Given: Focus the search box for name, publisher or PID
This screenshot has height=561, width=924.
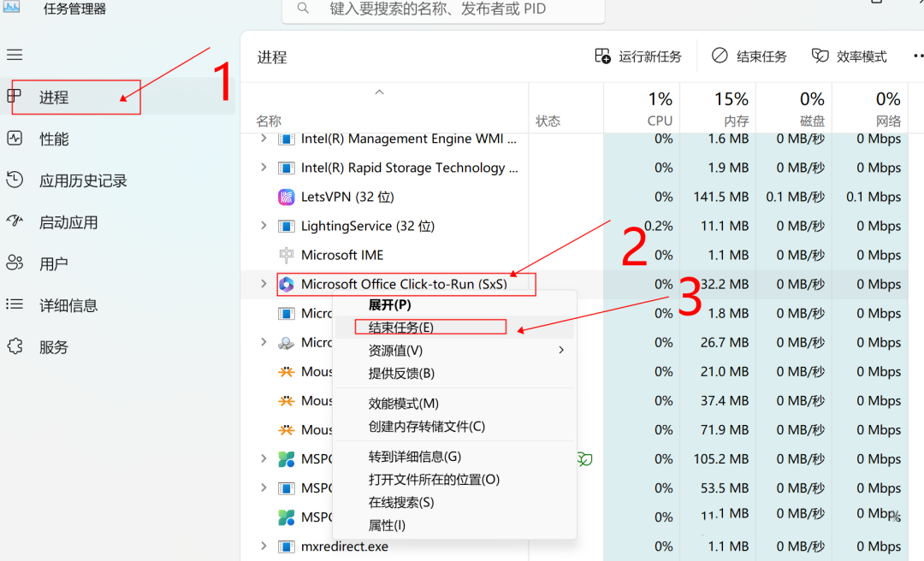Looking at the screenshot, I should coord(444,9).
